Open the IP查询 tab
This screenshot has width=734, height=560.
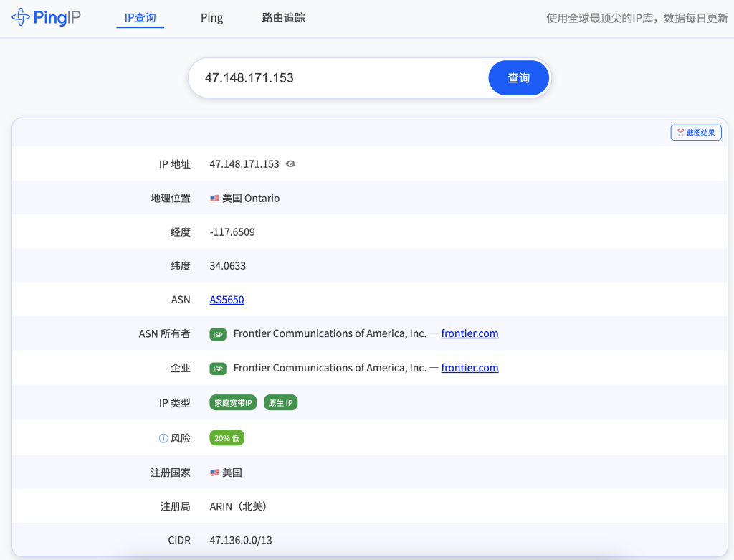[140, 18]
